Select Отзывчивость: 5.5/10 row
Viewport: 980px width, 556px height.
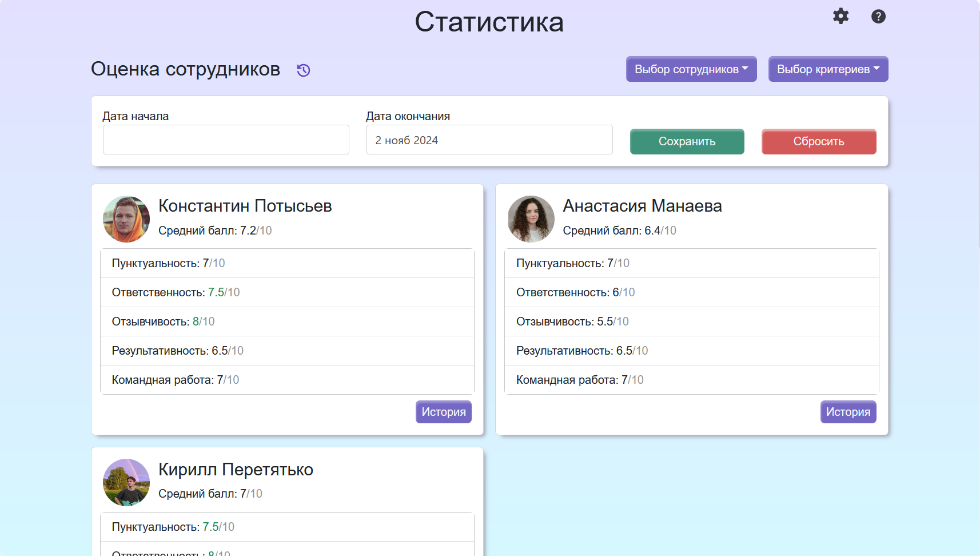click(691, 321)
